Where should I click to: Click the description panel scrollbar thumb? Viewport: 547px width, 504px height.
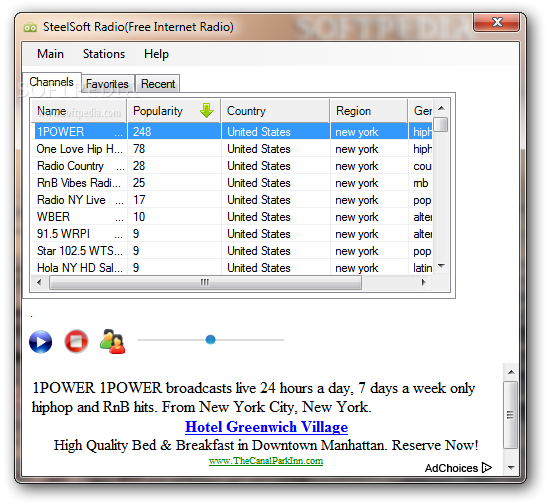pos(511,415)
